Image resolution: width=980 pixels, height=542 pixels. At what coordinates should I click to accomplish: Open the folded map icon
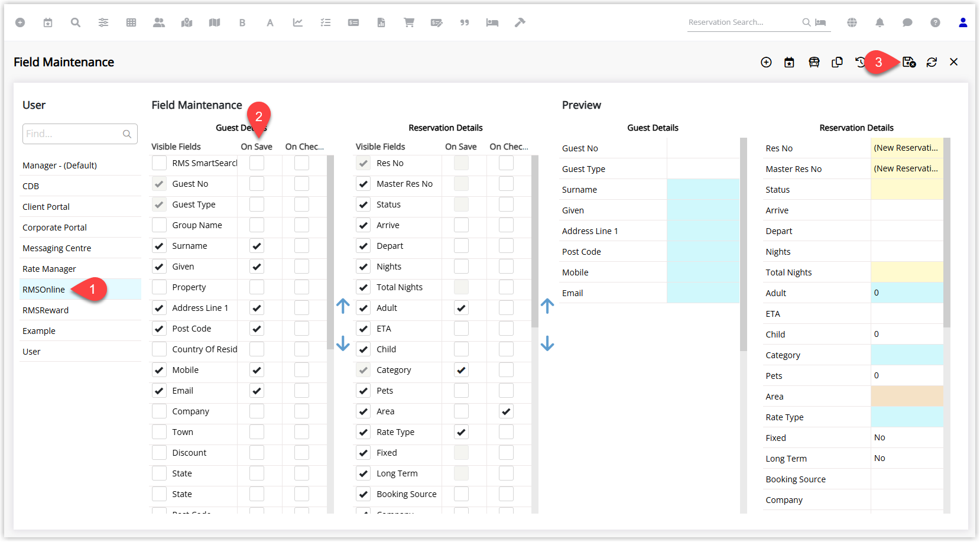pos(215,22)
